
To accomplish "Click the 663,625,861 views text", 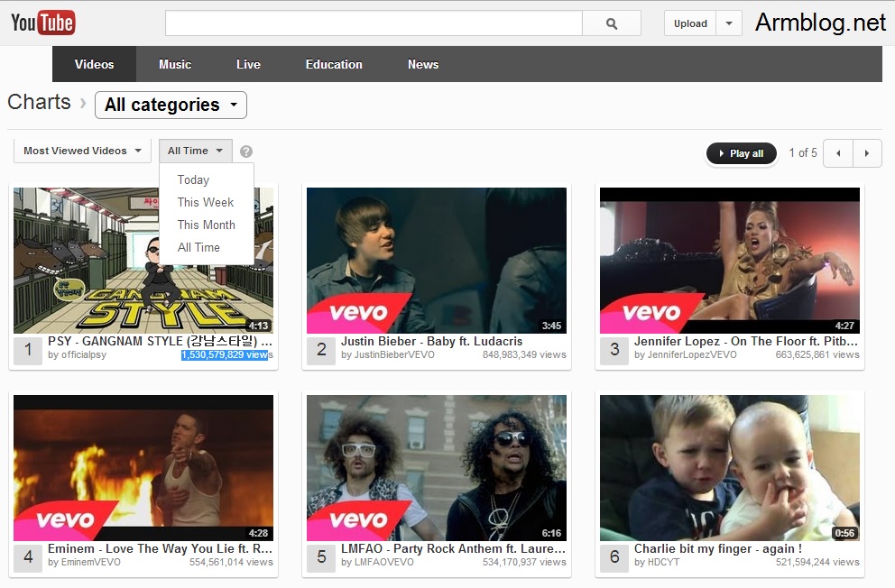I will pyautogui.click(x=817, y=354).
